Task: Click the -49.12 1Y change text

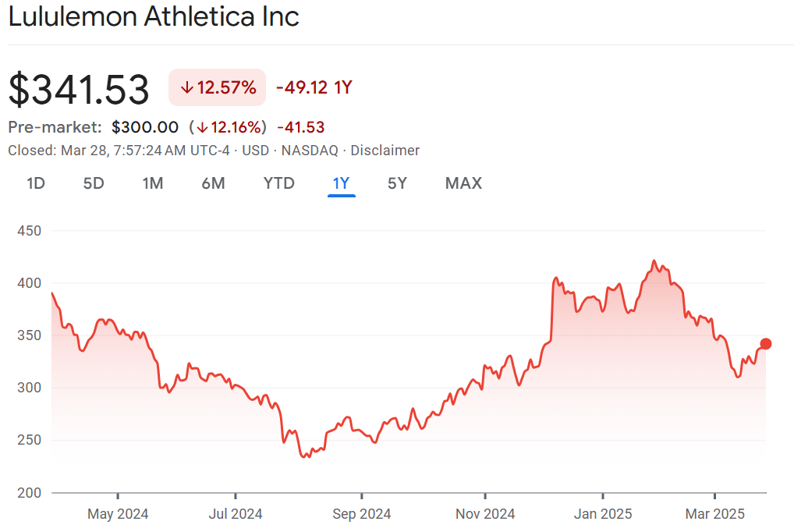Action: [x=314, y=87]
